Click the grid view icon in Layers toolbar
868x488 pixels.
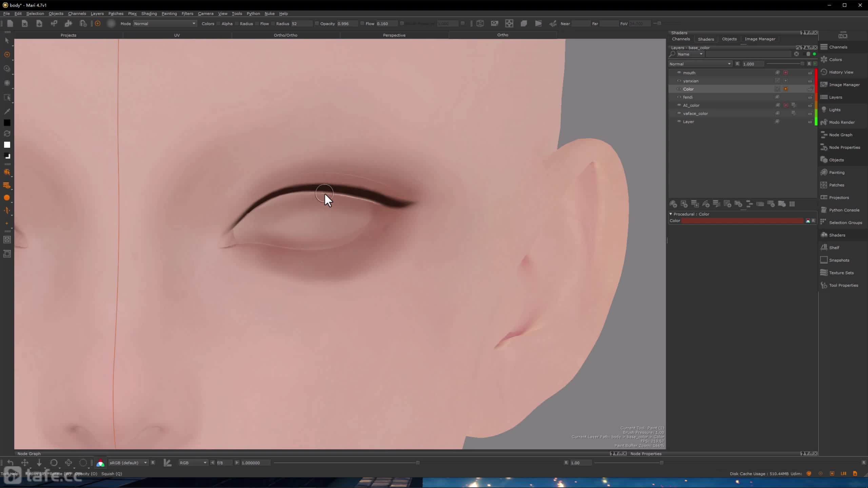792,204
